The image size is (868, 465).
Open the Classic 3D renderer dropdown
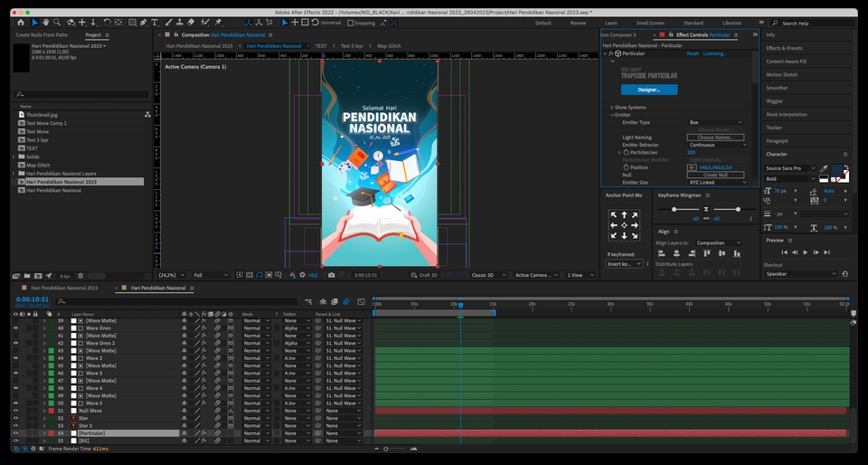[488, 275]
